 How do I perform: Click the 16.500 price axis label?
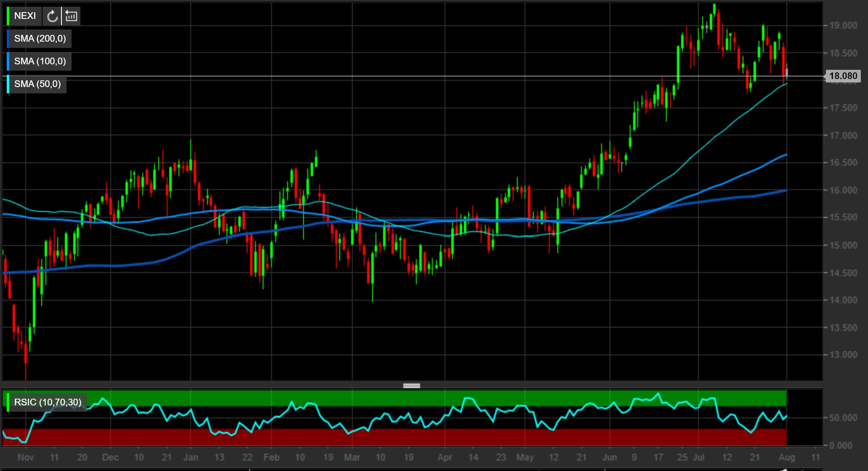coord(843,163)
